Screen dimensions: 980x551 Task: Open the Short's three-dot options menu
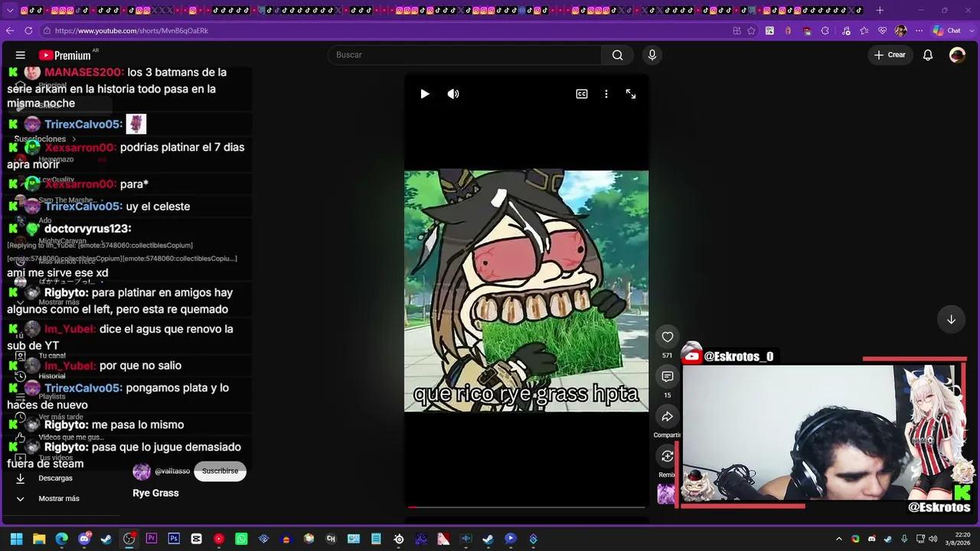[606, 93]
